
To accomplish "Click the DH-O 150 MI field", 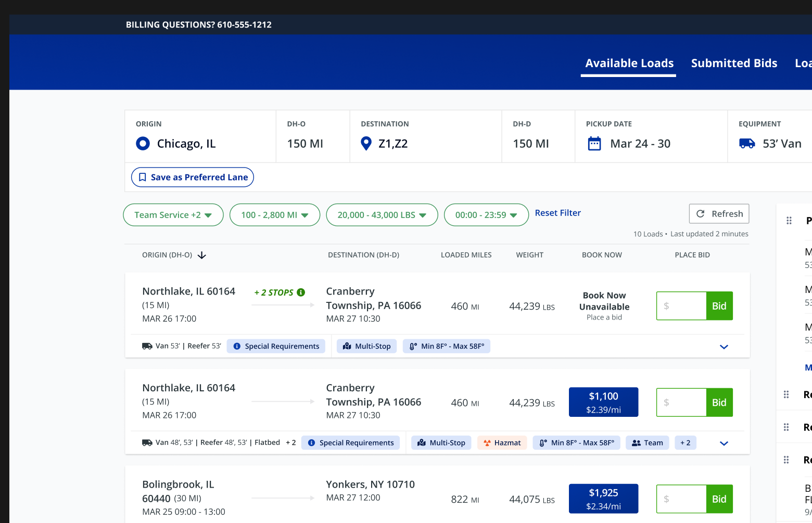I will tap(313, 136).
